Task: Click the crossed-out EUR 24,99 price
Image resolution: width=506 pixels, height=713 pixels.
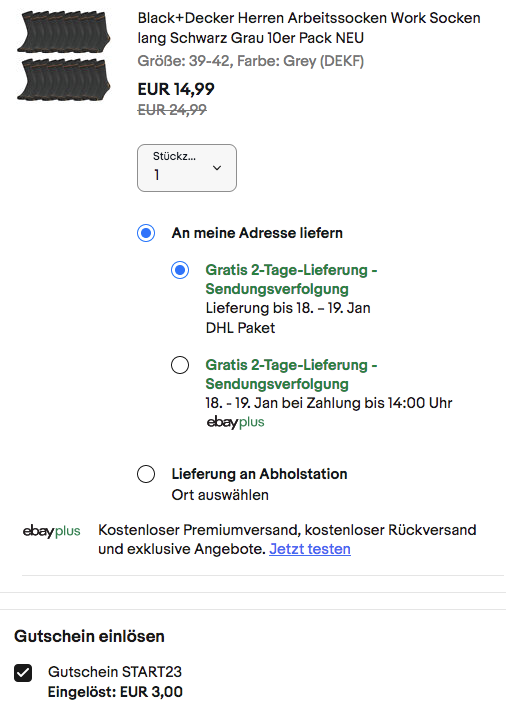Action: (x=172, y=110)
